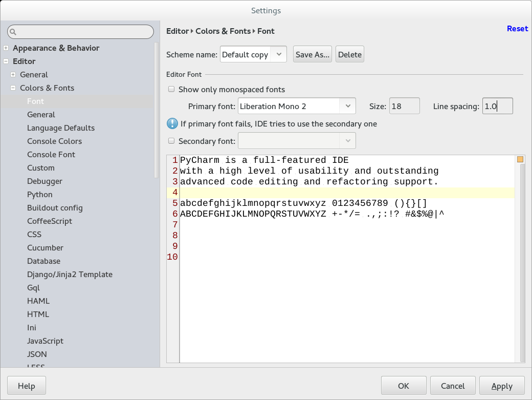Click the Reset link

(517, 29)
